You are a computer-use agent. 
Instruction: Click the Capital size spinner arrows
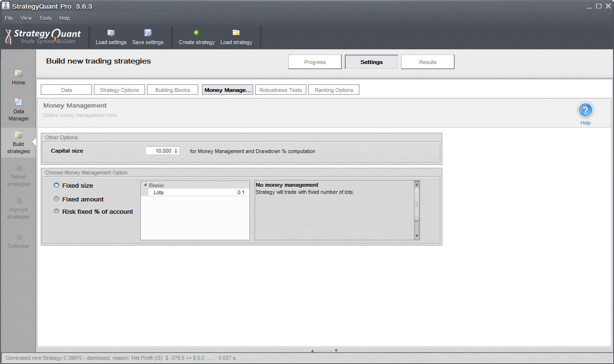pos(176,151)
